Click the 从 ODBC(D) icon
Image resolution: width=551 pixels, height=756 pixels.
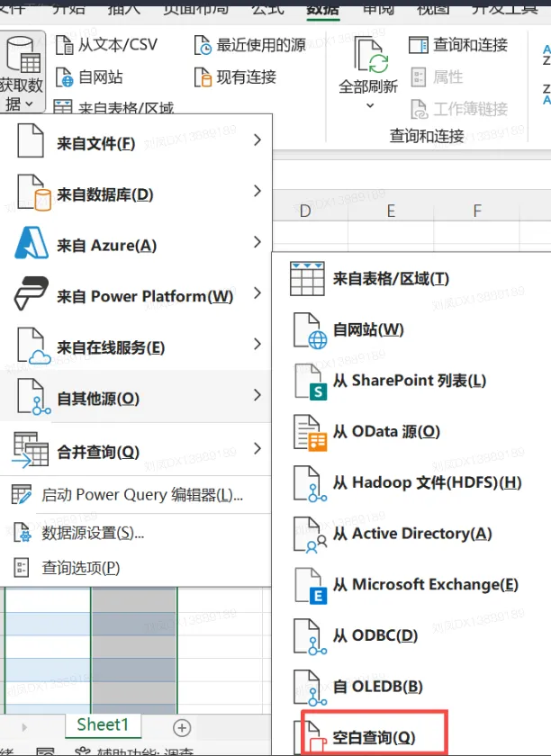tap(310, 637)
